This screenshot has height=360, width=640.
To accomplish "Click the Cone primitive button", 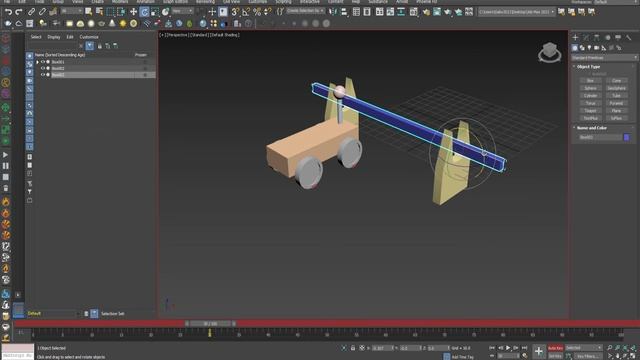I will point(616,81).
